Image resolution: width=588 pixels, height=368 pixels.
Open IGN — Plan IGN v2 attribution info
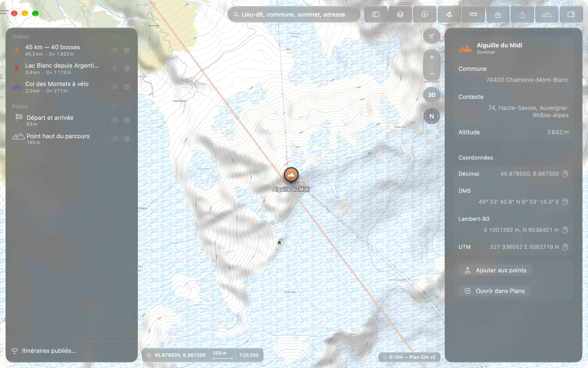point(409,357)
